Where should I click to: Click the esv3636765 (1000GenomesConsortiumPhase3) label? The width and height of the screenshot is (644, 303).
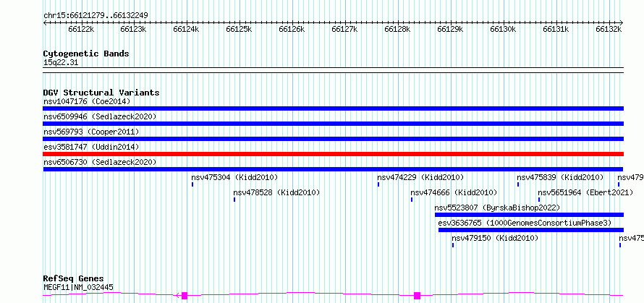coord(525,223)
